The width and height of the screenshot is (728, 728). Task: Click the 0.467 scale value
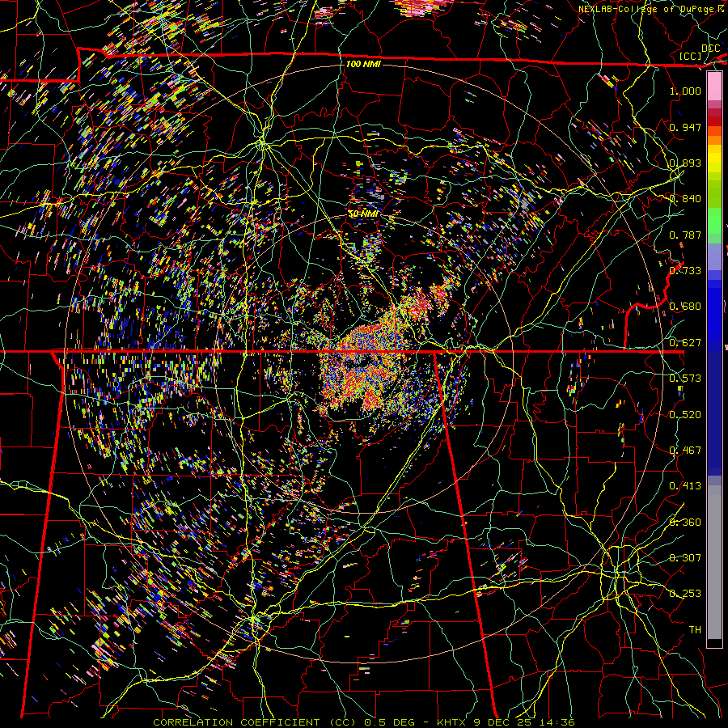[x=685, y=450]
